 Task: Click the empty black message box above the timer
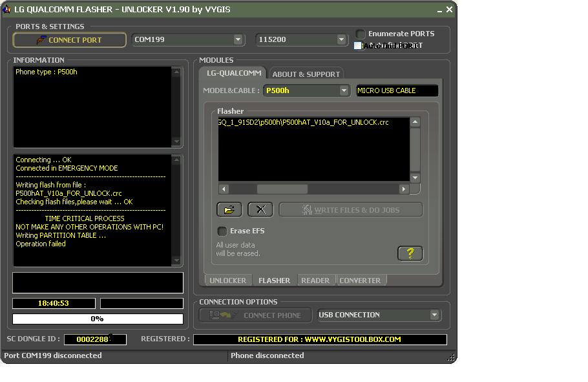(x=98, y=282)
